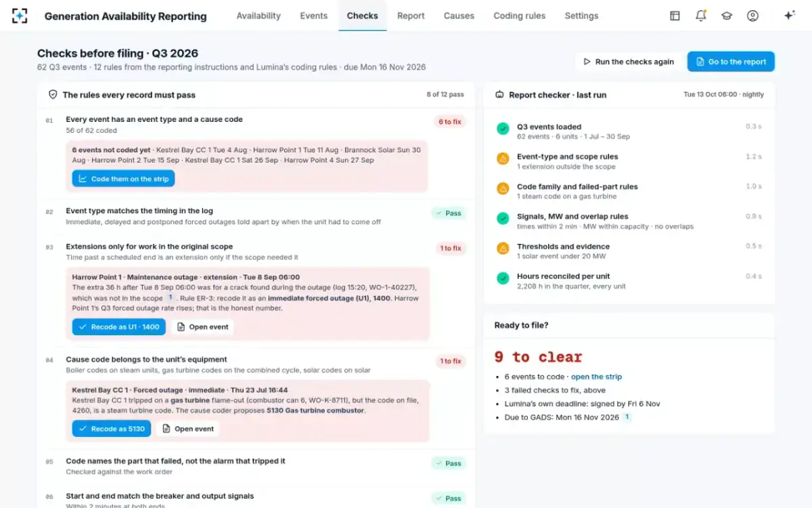
Task: Click 1 to fix badge on rule 03
Action: [x=449, y=249]
